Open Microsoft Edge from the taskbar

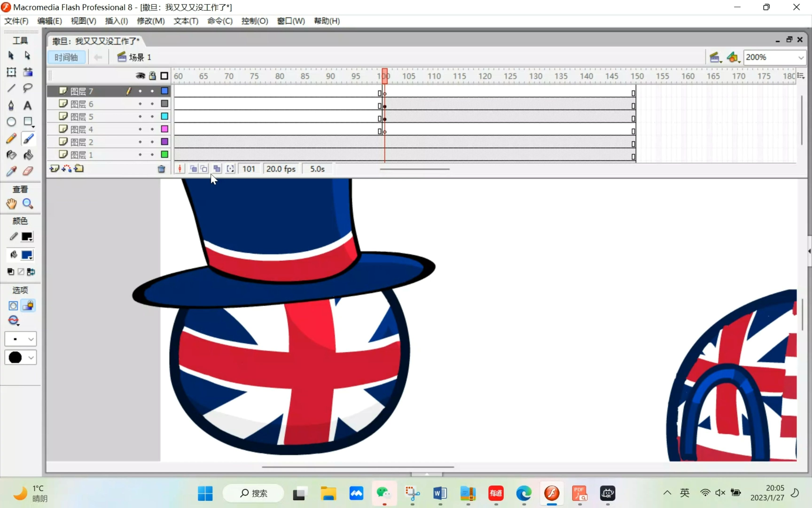click(524, 493)
